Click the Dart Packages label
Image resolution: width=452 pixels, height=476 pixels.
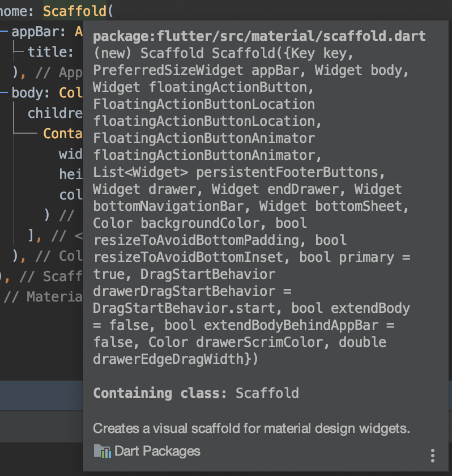[x=157, y=451]
